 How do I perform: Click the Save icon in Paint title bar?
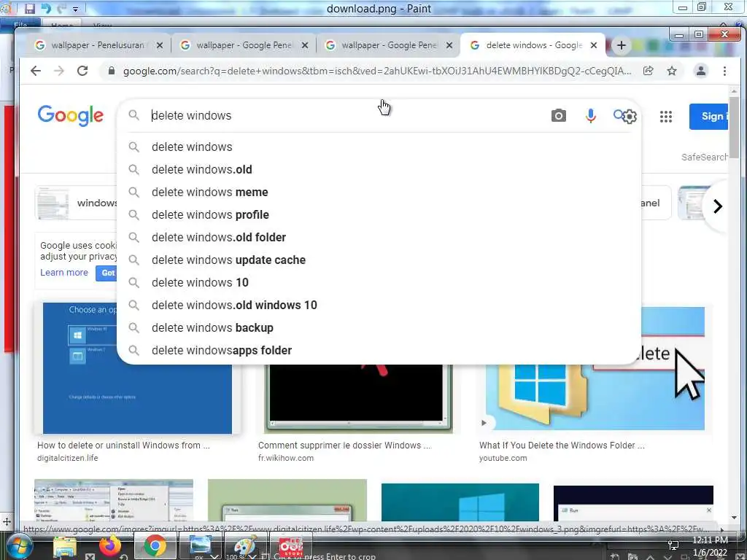tap(29, 8)
